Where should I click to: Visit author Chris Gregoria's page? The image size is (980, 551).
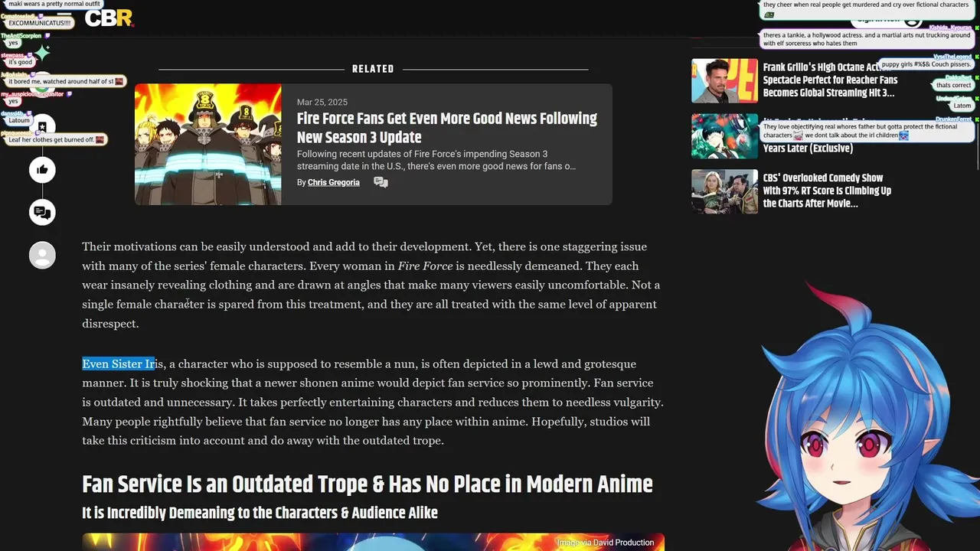333,182
